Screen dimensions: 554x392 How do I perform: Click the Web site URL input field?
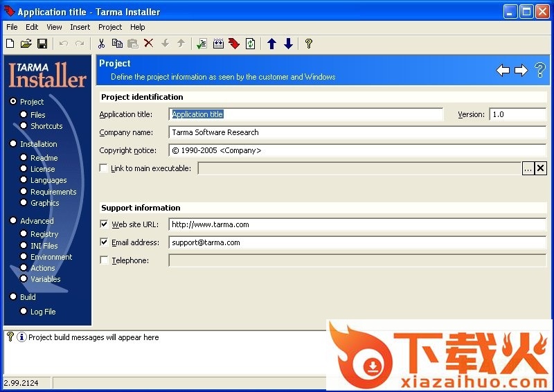point(357,224)
